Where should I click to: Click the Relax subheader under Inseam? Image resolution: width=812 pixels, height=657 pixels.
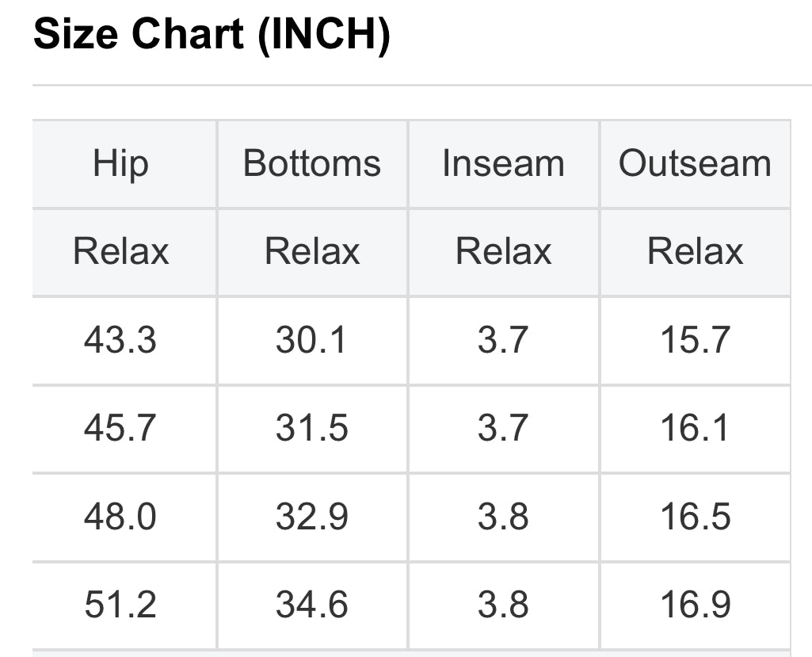pos(503,252)
